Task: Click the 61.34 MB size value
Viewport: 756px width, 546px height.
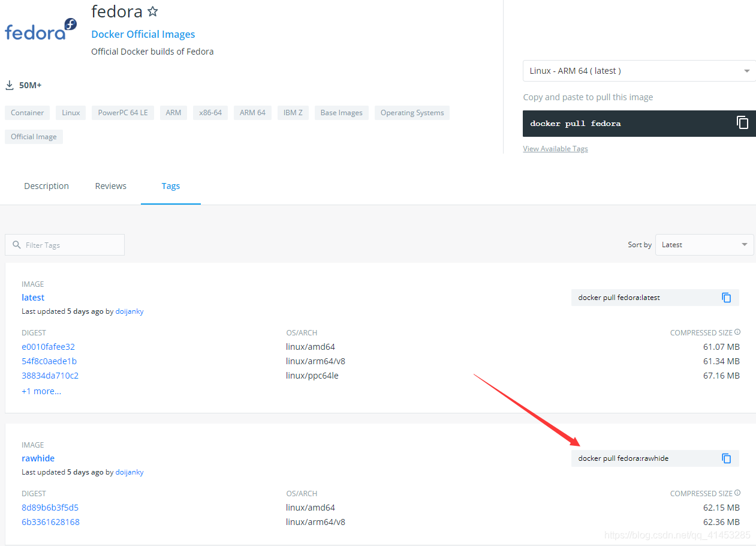Action: 721,361
